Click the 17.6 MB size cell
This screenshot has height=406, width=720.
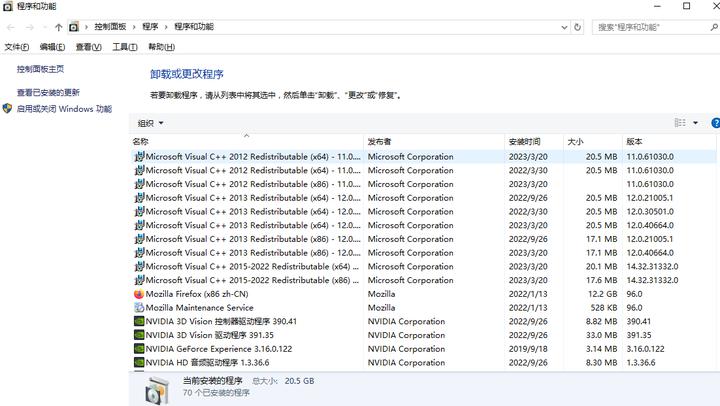(602, 280)
